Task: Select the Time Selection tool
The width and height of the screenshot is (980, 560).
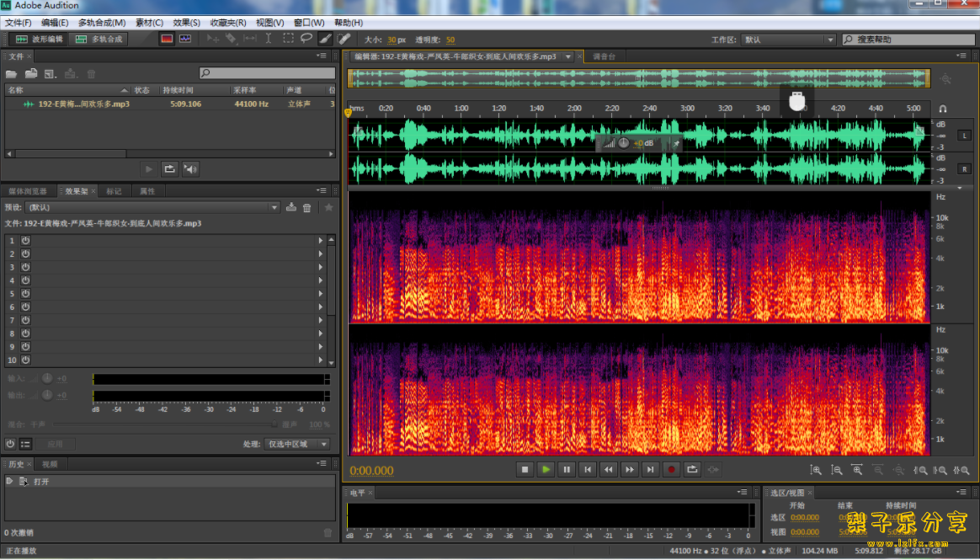Action: tap(268, 39)
